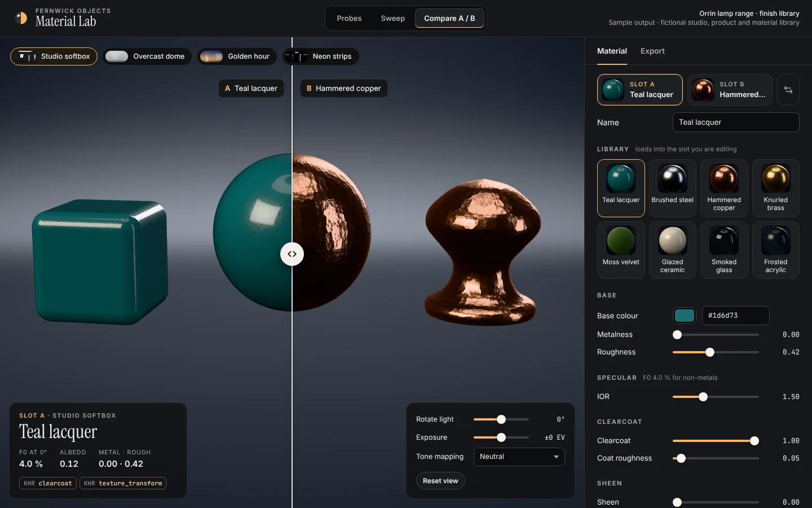Load Moss velvet library material
Screen dimensions: 812x508
coord(621,250)
